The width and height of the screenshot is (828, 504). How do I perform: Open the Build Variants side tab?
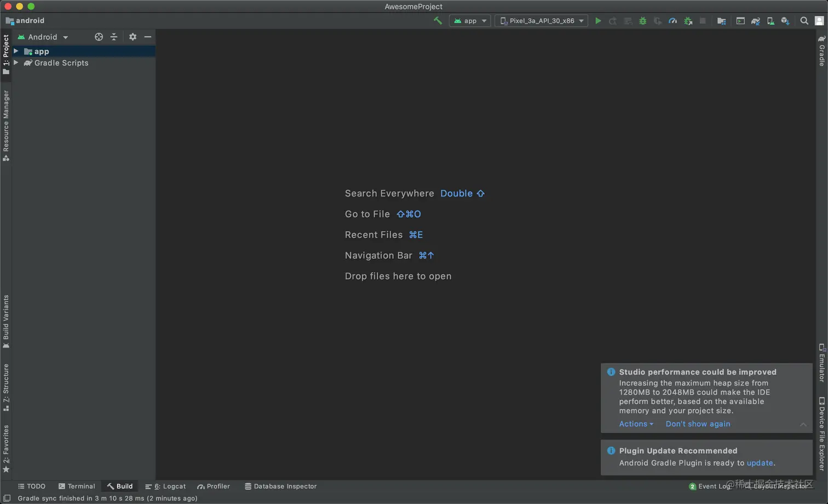(6, 322)
